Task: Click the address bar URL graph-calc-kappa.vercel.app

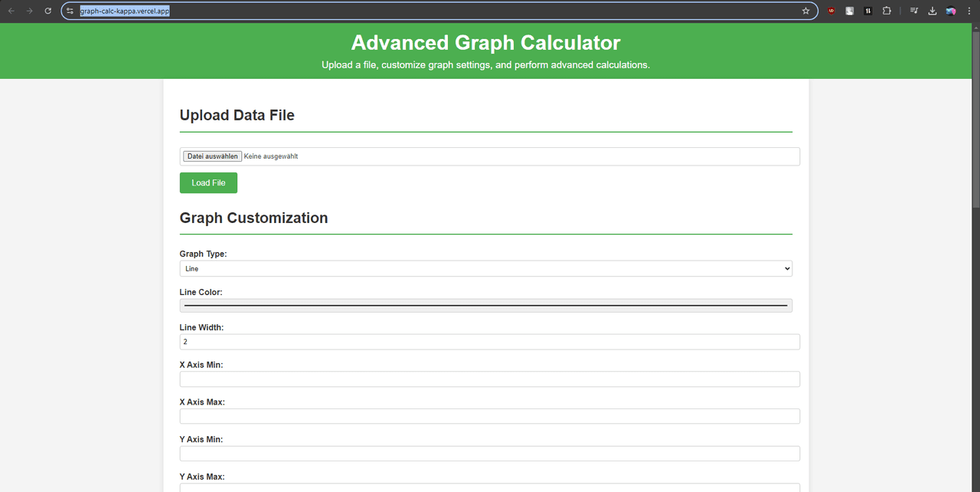Action: pyautogui.click(x=125, y=11)
